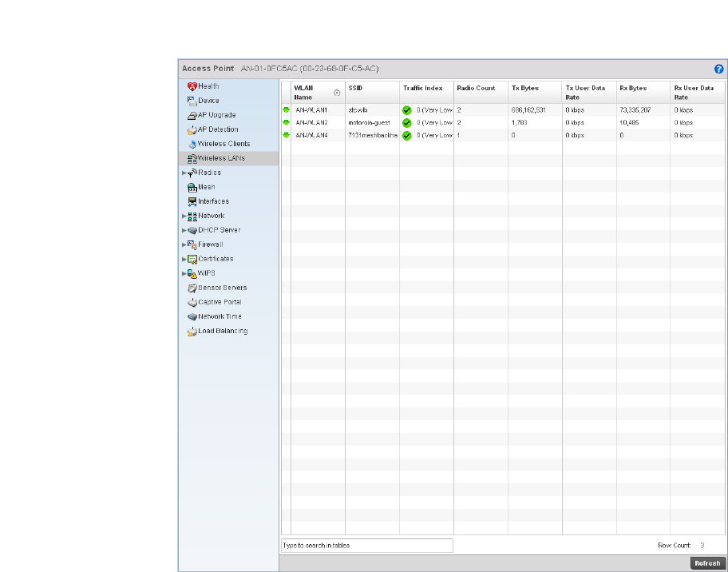This screenshot has height=572, width=728.
Task: Click green status arrow for ANWLAN4
Action: pyautogui.click(x=286, y=135)
